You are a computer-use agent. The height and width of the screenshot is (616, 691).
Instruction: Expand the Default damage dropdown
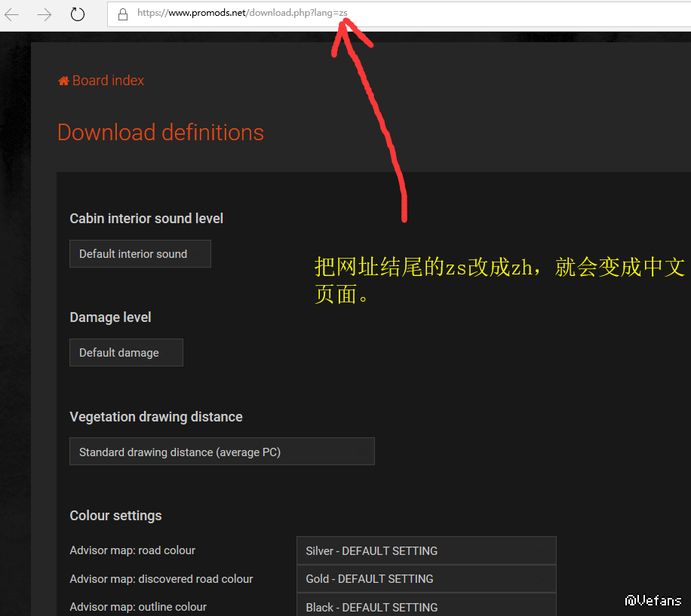126,353
